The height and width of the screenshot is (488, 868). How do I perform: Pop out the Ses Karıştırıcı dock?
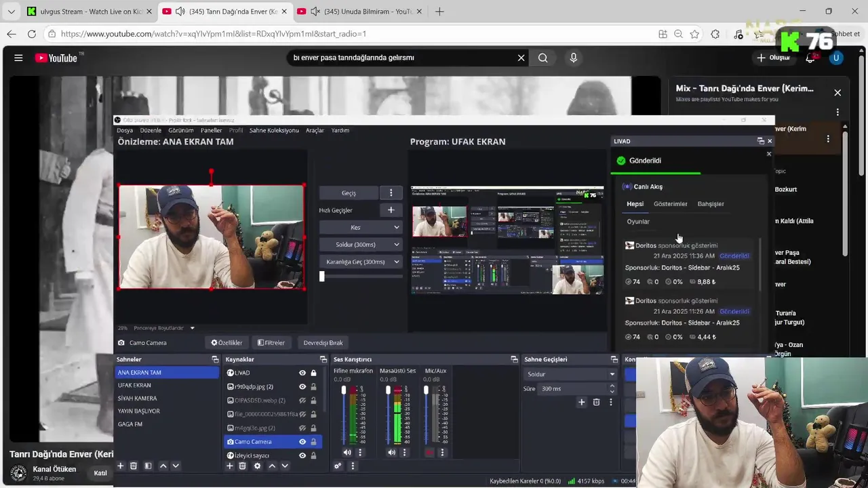[x=514, y=359]
